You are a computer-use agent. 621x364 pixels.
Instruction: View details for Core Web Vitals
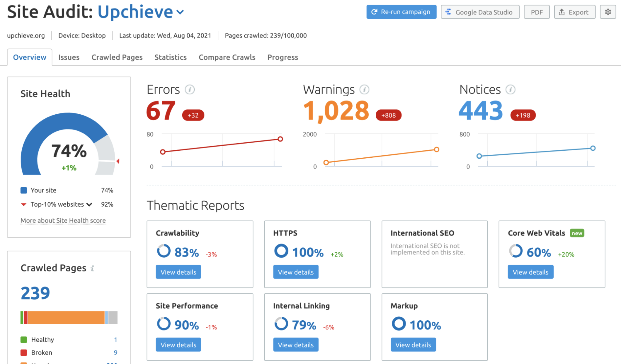(x=530, y=272)
